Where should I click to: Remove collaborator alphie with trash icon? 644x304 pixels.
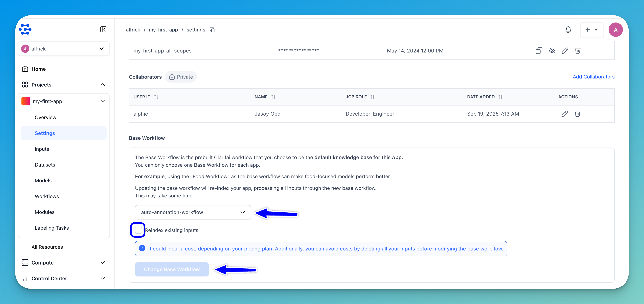coord(577,114)
